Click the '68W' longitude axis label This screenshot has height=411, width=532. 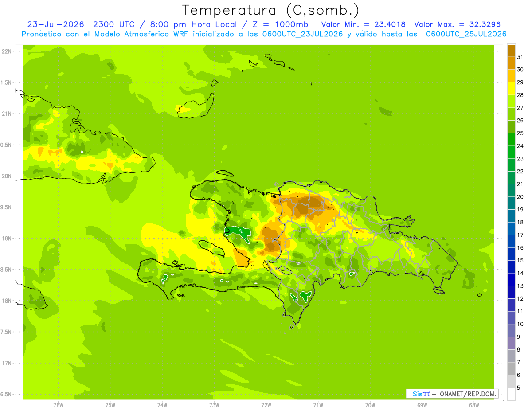click(473, 405)
